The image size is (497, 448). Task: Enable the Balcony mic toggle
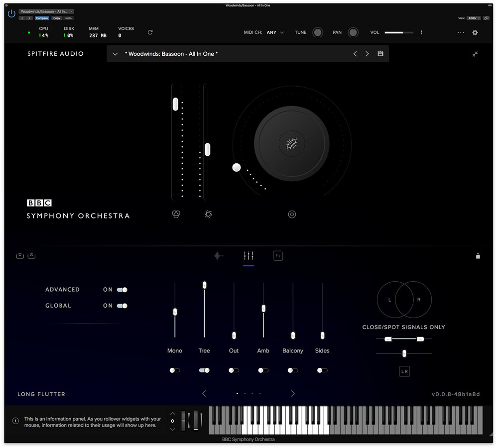[x=292, y=370]
